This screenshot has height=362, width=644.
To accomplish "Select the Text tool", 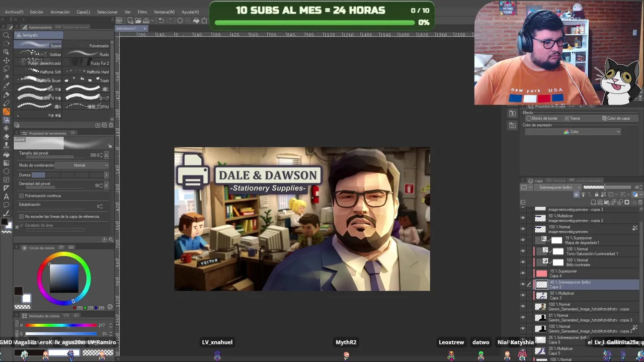I will [x=7, y=197].
